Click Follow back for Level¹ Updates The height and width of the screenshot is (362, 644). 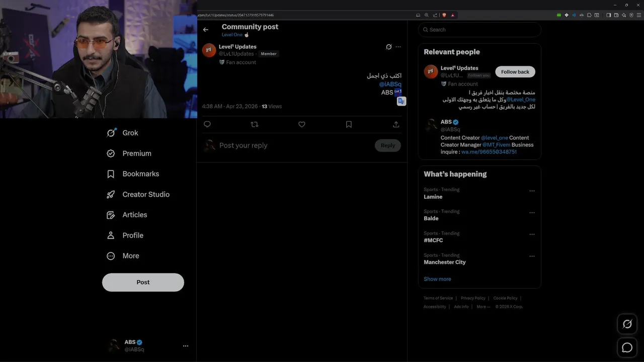click(515, 72)
